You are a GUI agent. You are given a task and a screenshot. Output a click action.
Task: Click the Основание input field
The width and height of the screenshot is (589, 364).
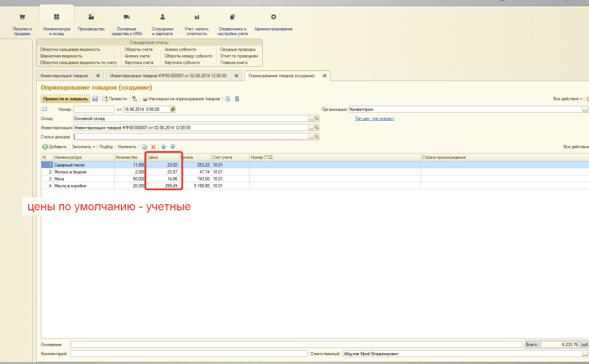[296, 344]
